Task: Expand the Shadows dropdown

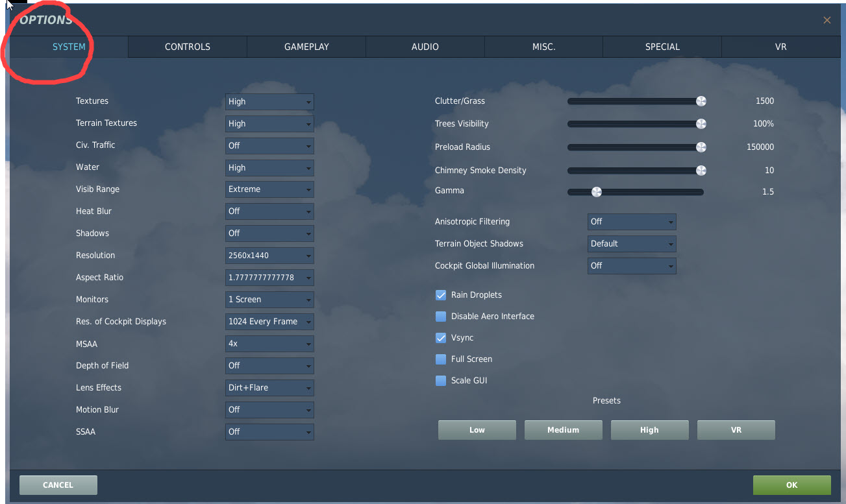Action: [x=269, y=234]
